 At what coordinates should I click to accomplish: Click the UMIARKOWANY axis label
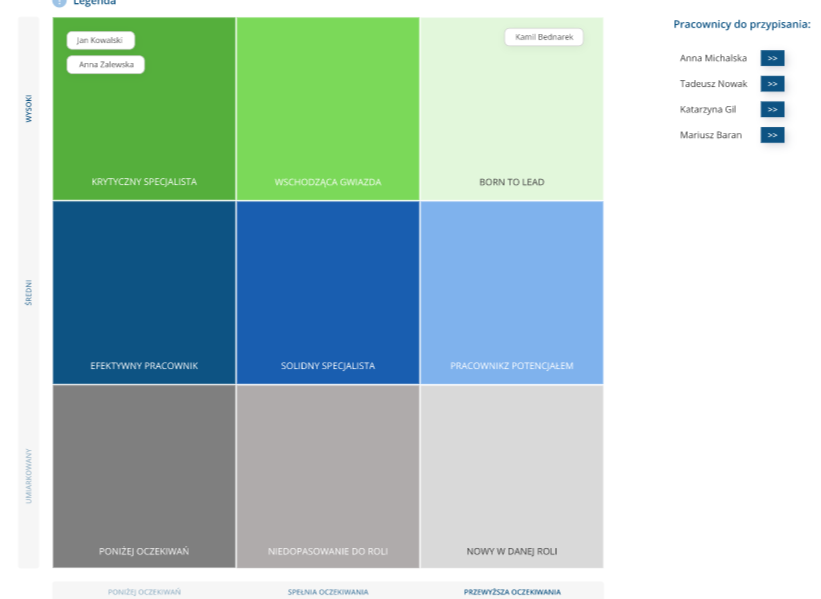[x=29, y=476]
